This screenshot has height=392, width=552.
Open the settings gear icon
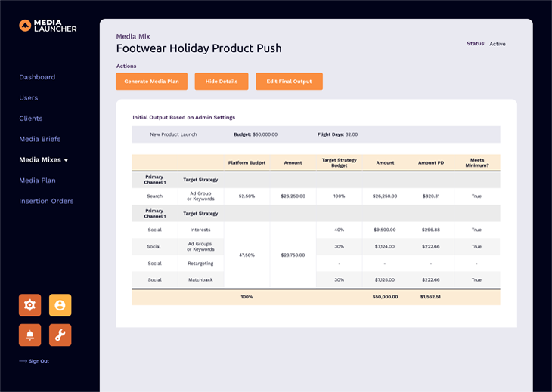tap(30, 305)
